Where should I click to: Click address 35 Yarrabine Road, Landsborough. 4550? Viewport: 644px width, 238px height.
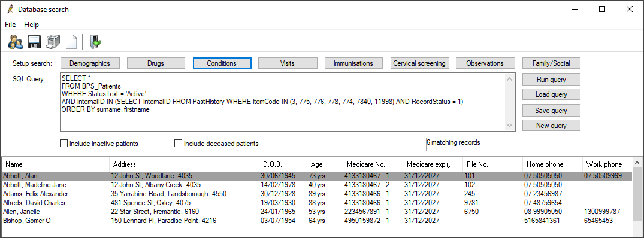pos(168,194)
